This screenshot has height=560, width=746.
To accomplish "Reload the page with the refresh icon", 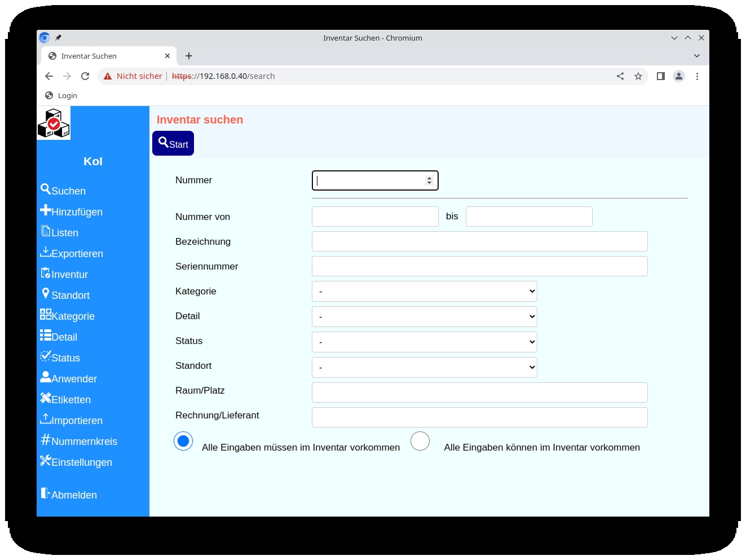I will (85, 76).
